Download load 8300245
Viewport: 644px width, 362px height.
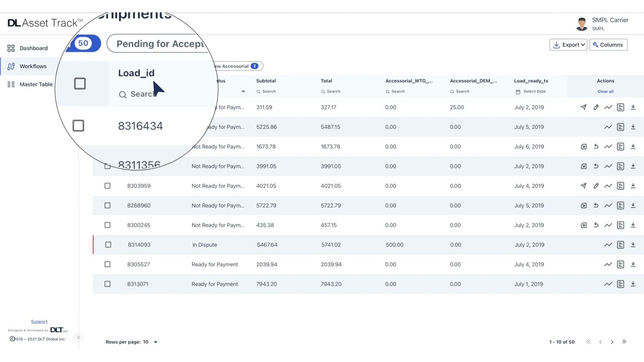[x=633, y=225]
